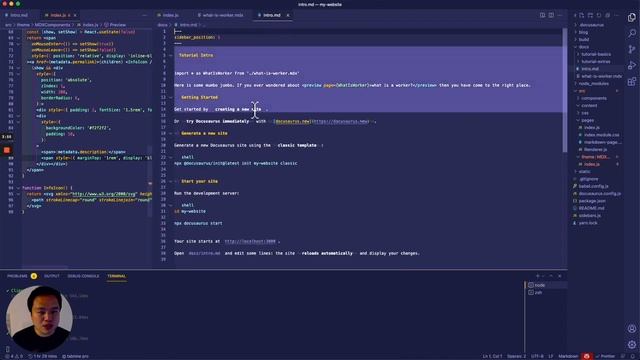Click the Ln 1, Col 1 cursor position
Screen dimensions: 640x360
point(492,356)
